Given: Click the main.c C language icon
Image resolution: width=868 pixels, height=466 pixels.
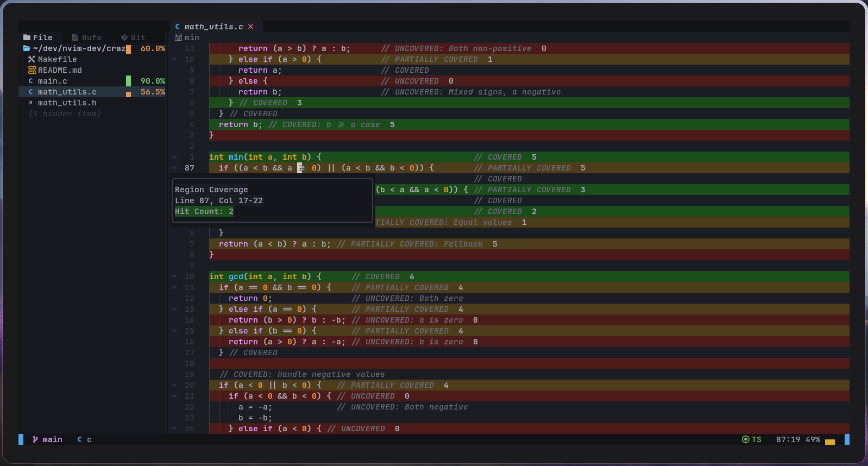Looking at the screenshot, I should click(x=31, y=81).
